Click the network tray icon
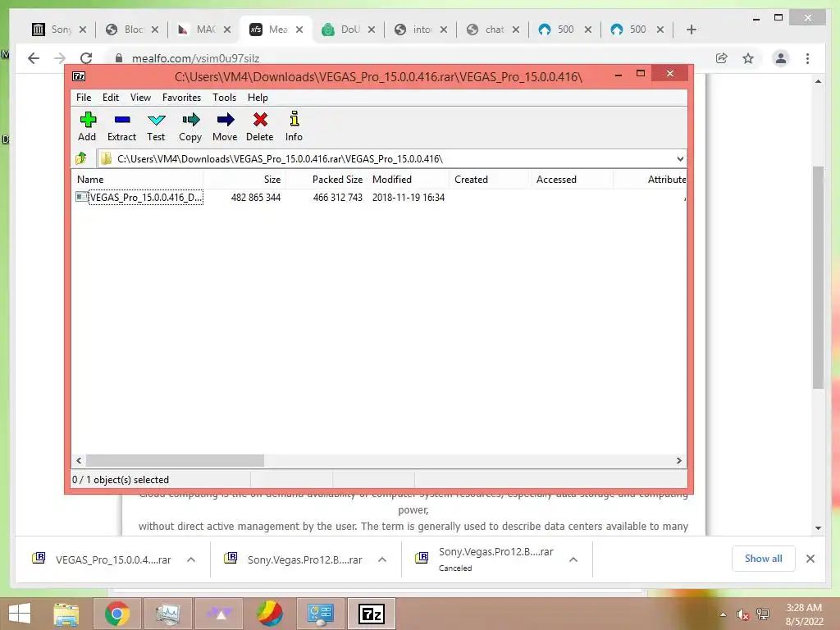Screen dimensions: 840x630 763,614
